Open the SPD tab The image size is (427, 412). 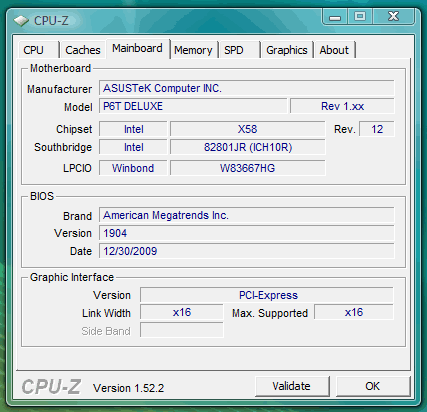(239, 50)
